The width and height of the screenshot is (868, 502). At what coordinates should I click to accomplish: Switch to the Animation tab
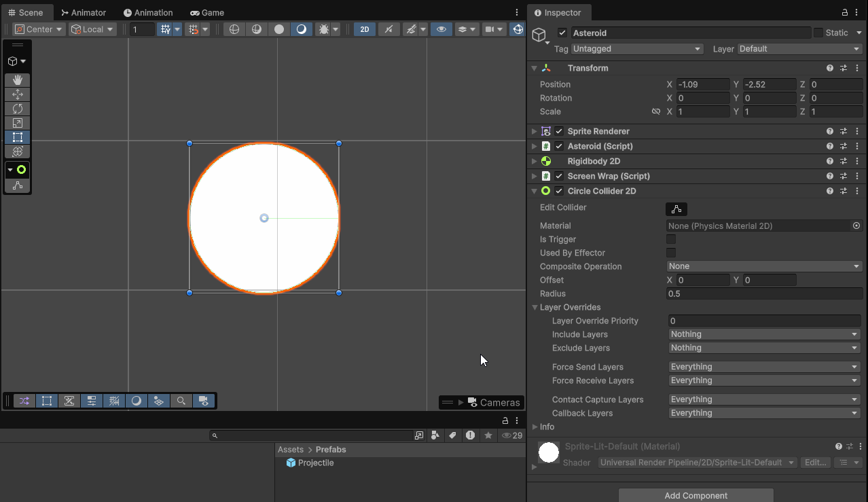[x=148, y=12]
